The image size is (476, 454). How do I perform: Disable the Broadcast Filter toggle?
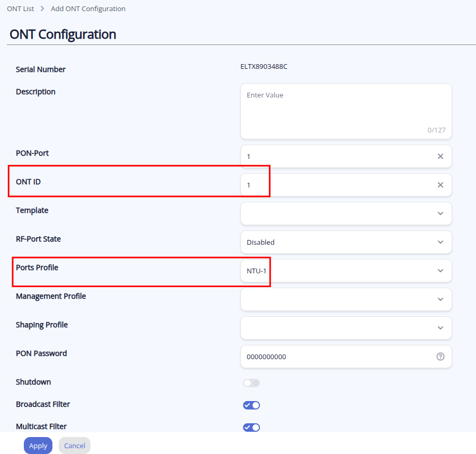tap(252, 405)
